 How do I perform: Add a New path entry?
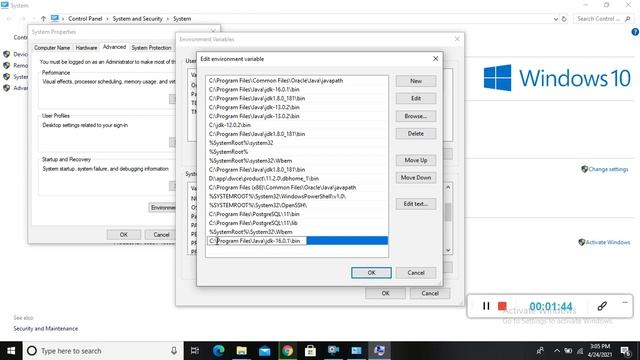tap(416, 81)
